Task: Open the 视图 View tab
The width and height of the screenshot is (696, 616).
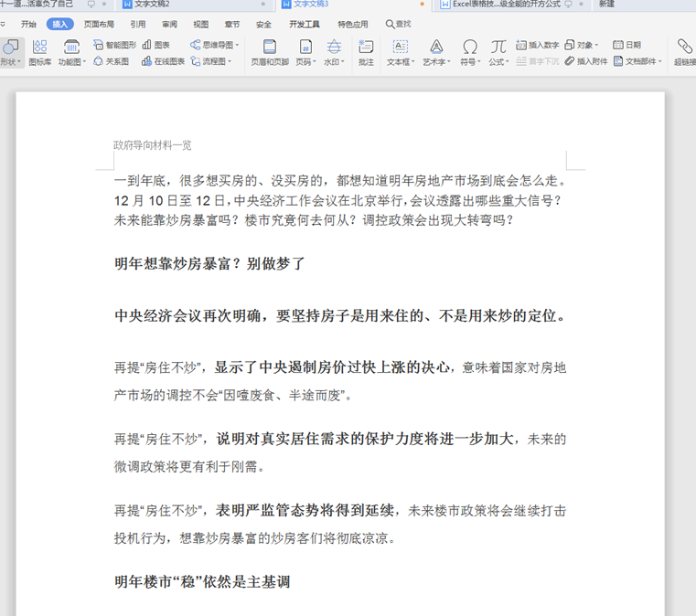Action: 200,24
